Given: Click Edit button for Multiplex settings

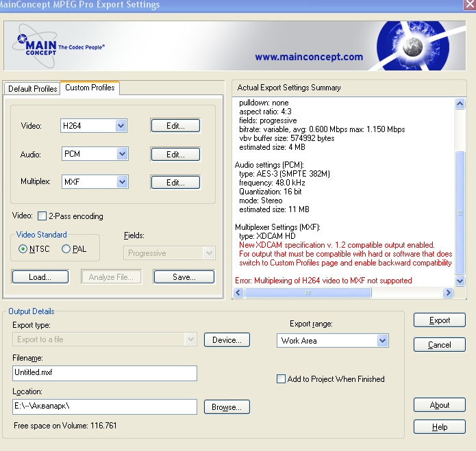Looking at the screenshot, I should coord(175,182).
